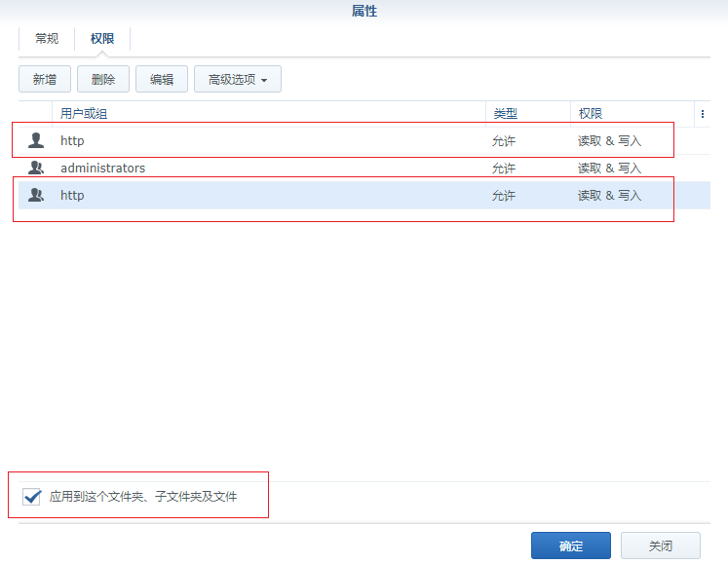Toggle 应用到这个文件夹、子文件夹及文件 checkbox
This screenshot has height=564, width=728.
tap(32, 497)
